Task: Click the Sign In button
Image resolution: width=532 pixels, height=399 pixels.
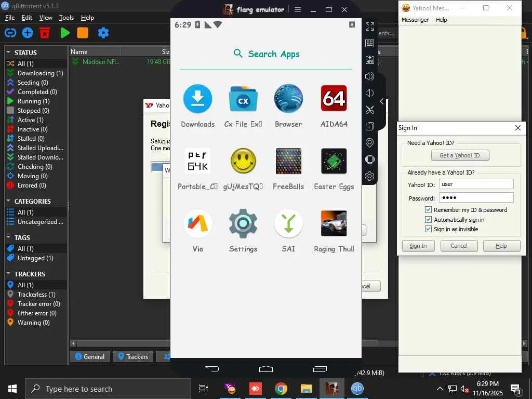Action: (x=418, y=246)
